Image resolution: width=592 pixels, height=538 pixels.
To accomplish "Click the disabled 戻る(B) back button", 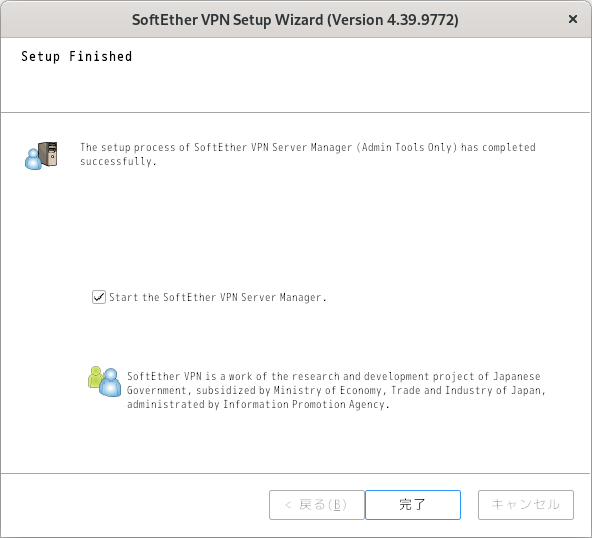I will point(317,505).
